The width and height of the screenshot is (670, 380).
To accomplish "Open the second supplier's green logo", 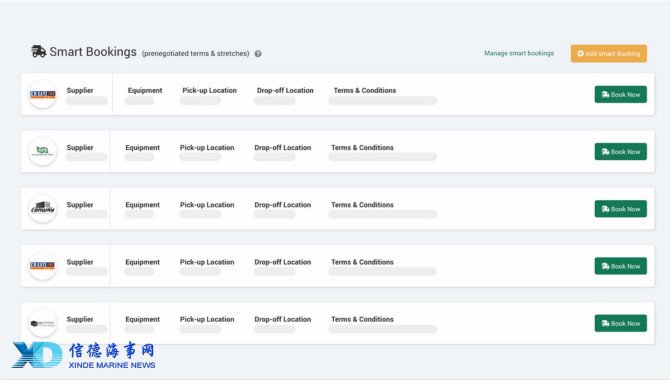I will [x=42, y=151].
